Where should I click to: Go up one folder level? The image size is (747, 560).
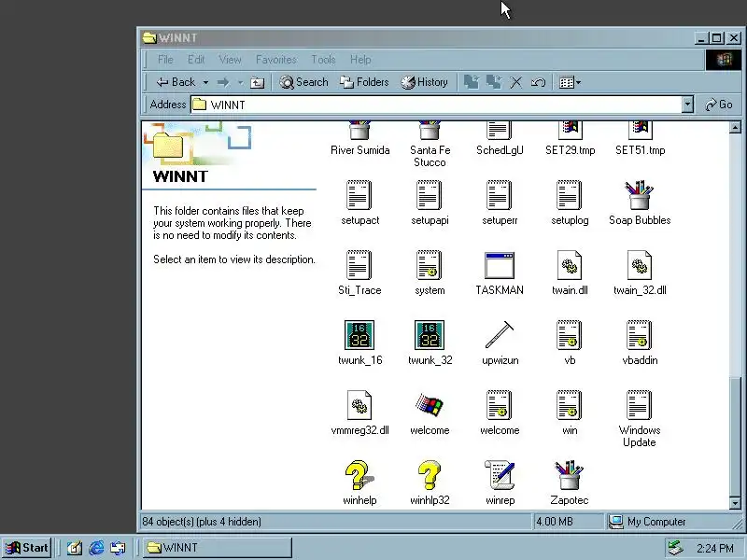pyautogui.click(x=258, y=82)
